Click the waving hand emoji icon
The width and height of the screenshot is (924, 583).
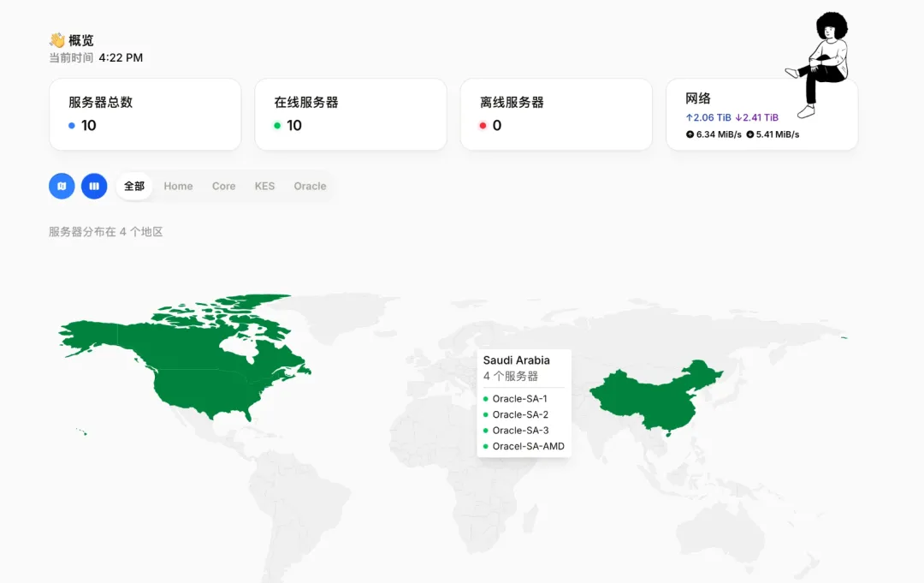[x=57, y=40]
